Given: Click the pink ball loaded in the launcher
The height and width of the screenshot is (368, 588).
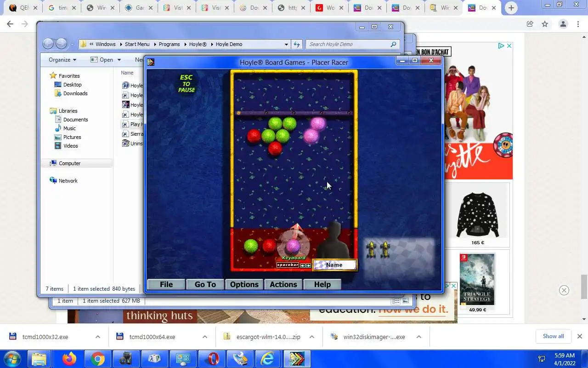Looking at the screenshot, I should [x=293, y=246].
